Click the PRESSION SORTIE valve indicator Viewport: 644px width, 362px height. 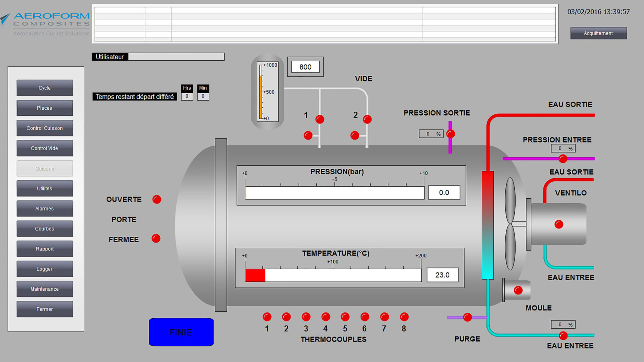click(451, 134)
